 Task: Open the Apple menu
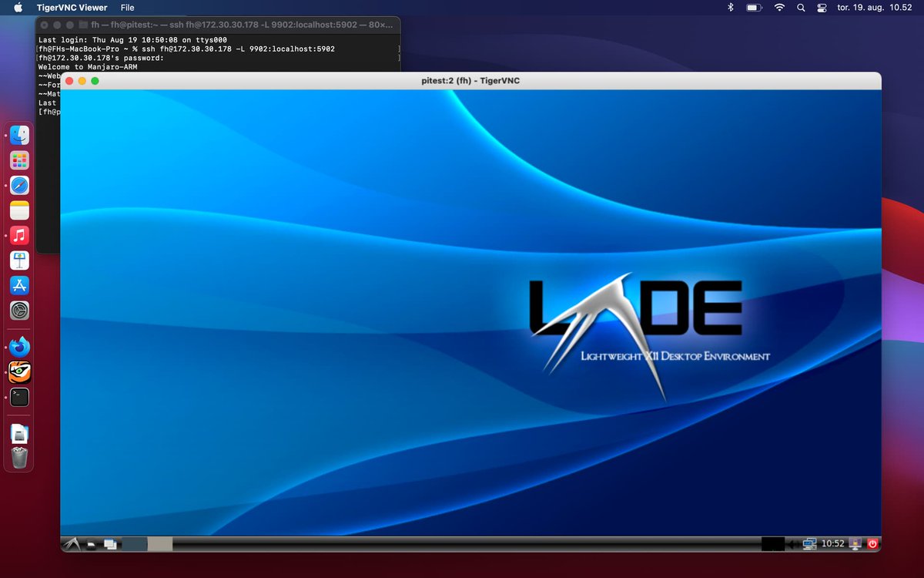[x=18, y=8]
